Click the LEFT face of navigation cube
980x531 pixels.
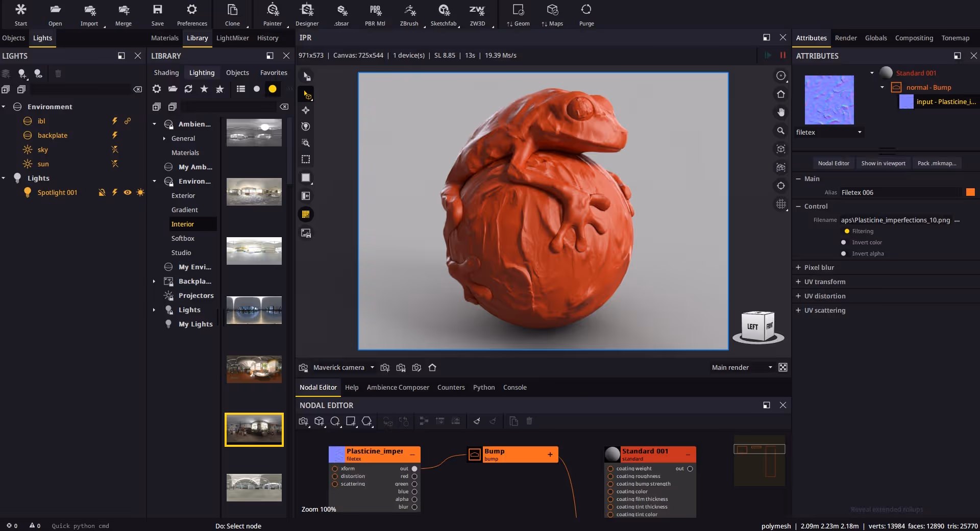(752, 326)
